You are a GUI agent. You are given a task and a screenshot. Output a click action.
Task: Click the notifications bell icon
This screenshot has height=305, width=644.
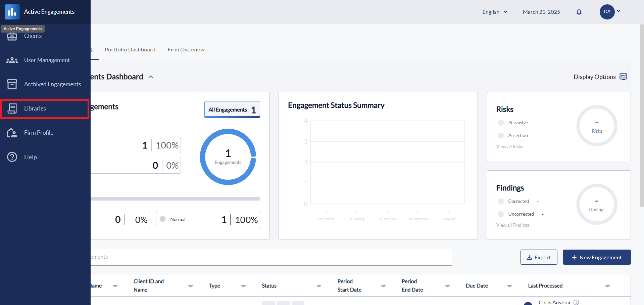[x=579, y=12]
